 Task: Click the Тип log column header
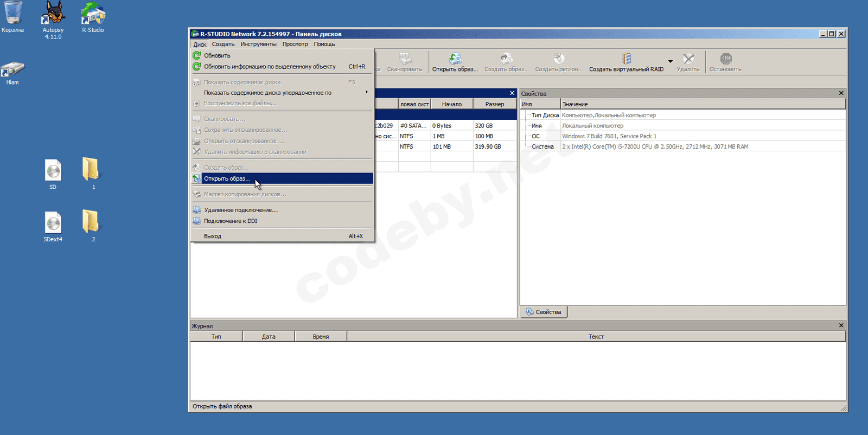(x=216, y=337)
